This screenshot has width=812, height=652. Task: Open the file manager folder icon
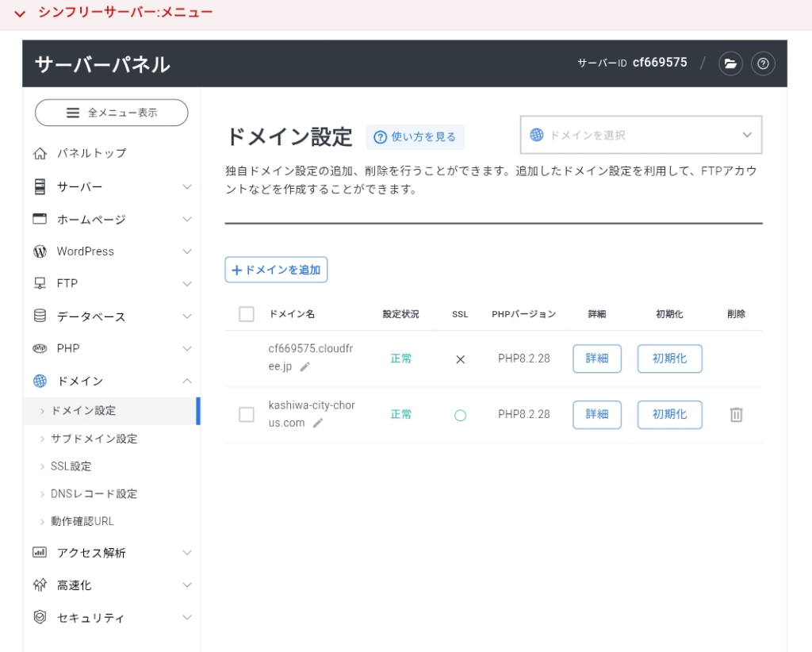[x=730, y=63]
